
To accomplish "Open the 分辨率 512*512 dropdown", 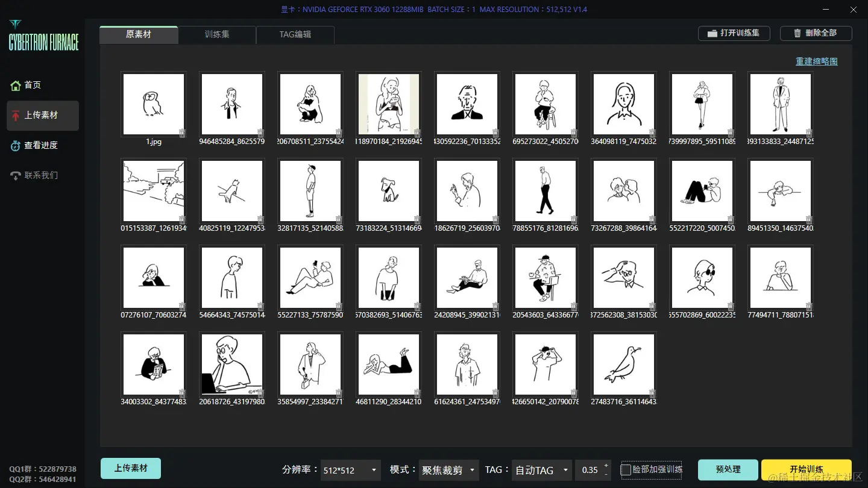I will click(350, 470).
